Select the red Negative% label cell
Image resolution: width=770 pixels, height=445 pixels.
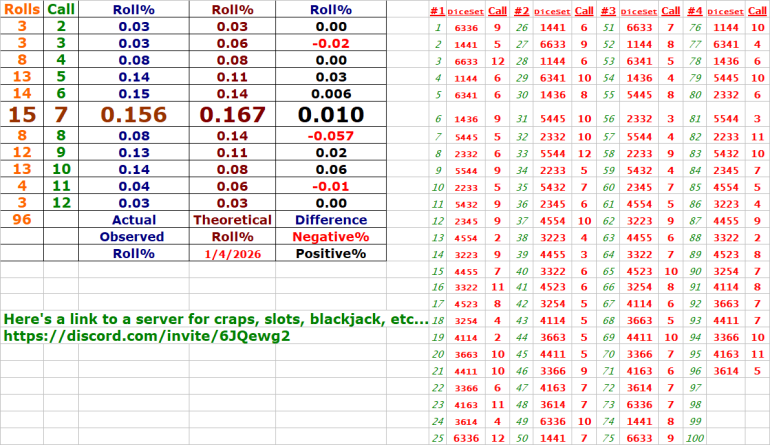point(331,237)
